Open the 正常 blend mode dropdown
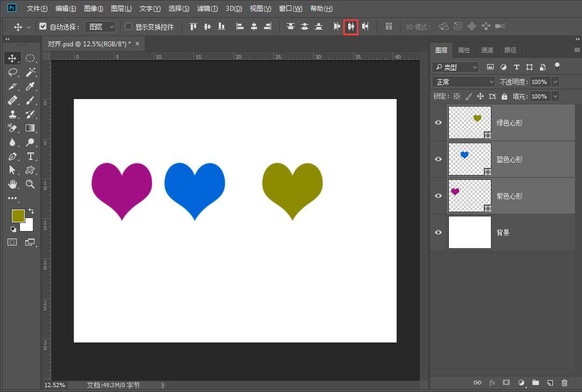This screenshot has width=582, height=392. pyautogui.click(x=463, y=82)
